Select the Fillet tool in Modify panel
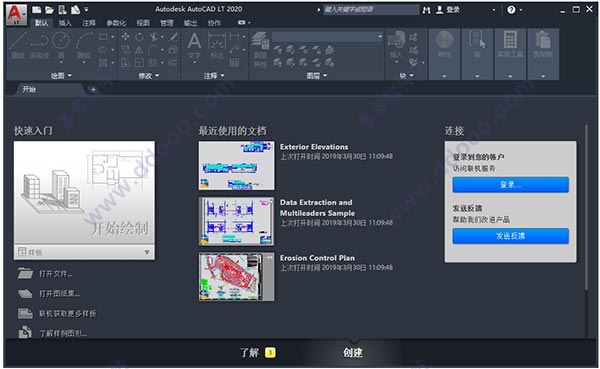The image size is (600, 369). click(153, 50)
